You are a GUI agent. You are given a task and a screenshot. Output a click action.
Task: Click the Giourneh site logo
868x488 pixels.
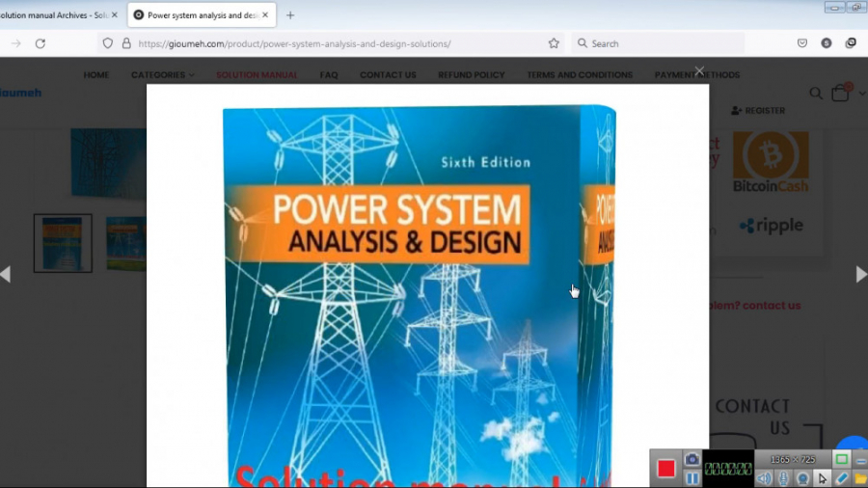pos(20,93)
